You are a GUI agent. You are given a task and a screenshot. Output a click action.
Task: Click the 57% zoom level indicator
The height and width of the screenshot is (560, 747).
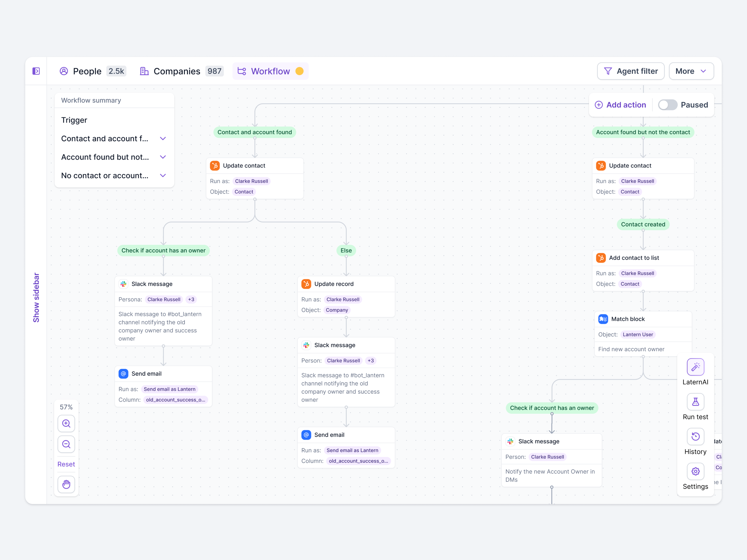click(x=66, y=407)
